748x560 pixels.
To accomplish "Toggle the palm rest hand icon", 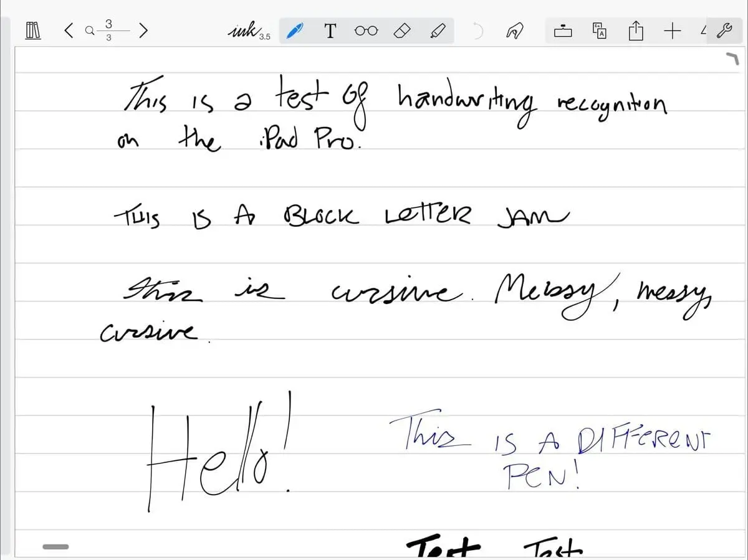I will (514, 31).
